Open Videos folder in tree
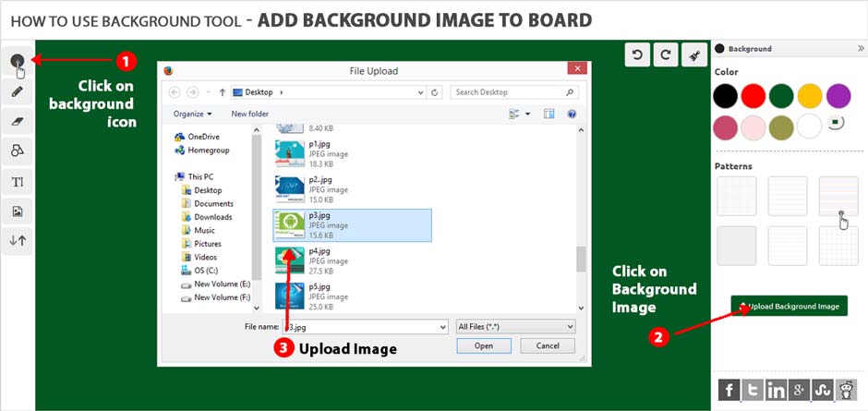 pyautogui.click(x=199, y=257)
